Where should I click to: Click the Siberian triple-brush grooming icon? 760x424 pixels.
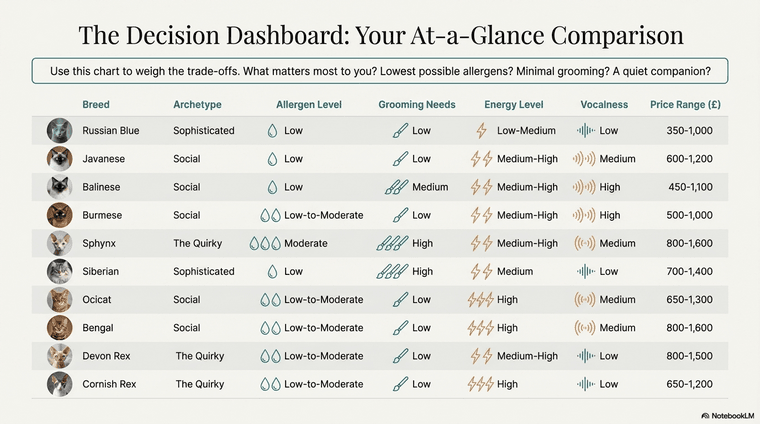[392, 271]
